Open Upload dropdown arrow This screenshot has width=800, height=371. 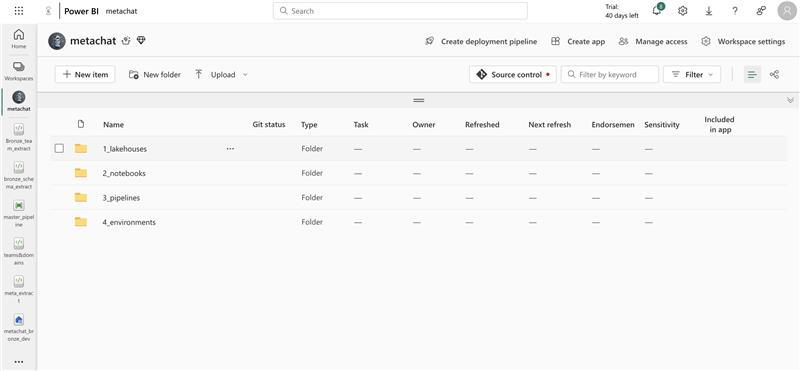click(x=245, y=75)
